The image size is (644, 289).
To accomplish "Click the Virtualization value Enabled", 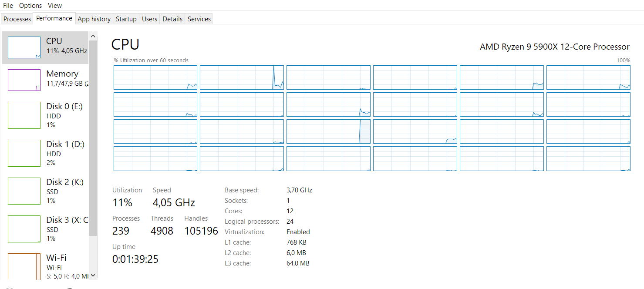I will click(x=298, y=232).
